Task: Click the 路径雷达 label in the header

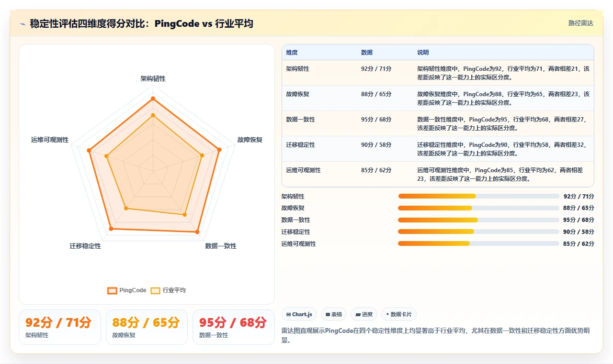Action: (580, 23)
